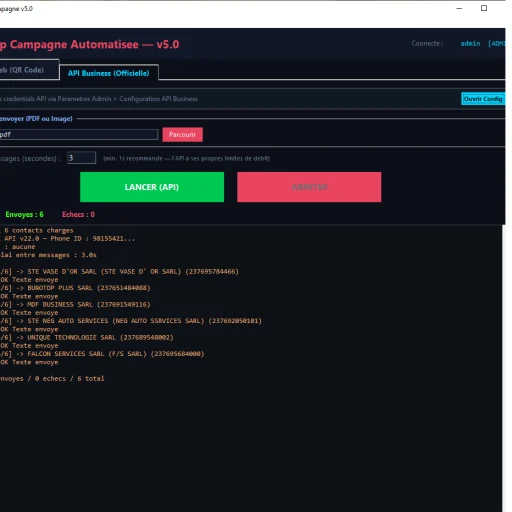Viewport: 512px width, 512px height.
Task: Select the FALCON SERVICES SARL log line
Action: point(102,354)
